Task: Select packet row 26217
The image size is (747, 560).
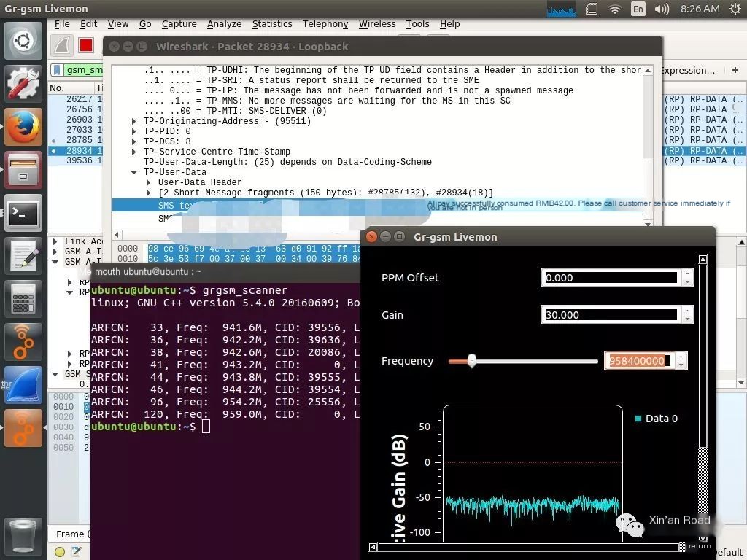Action: point(75,99)
